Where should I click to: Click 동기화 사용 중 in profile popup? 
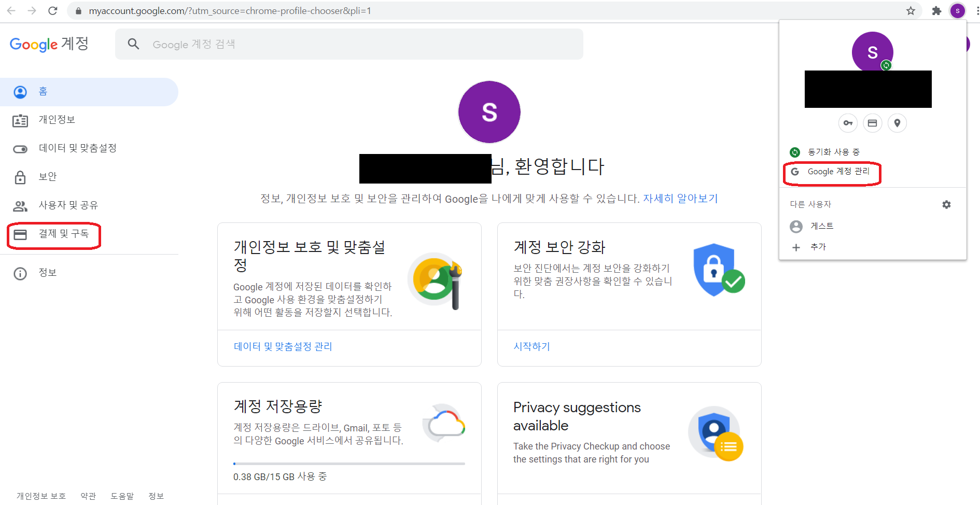point(873,152)
